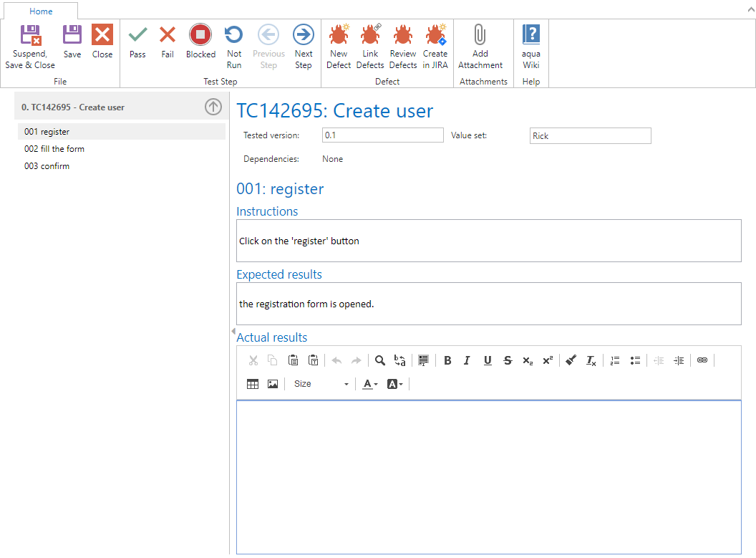Select the '002 fill the form' step
The width and height of the screenshot is (756, 558).
point(54,149)
